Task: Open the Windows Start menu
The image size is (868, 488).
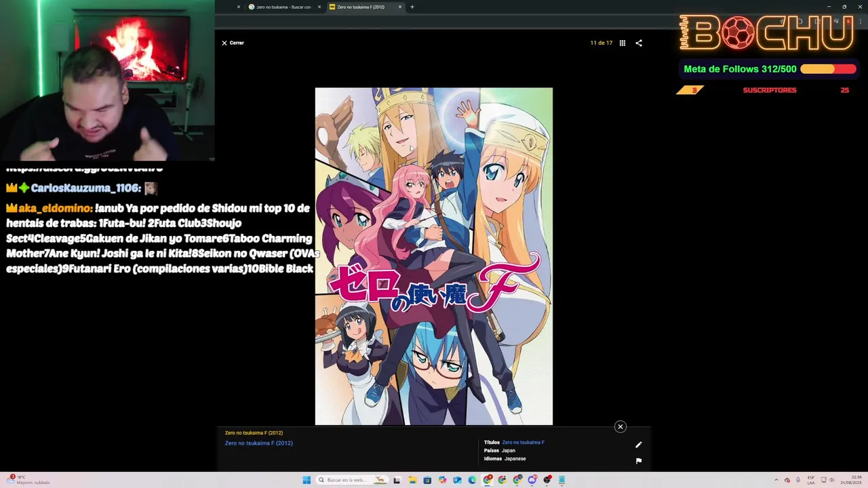Action: 307,481
